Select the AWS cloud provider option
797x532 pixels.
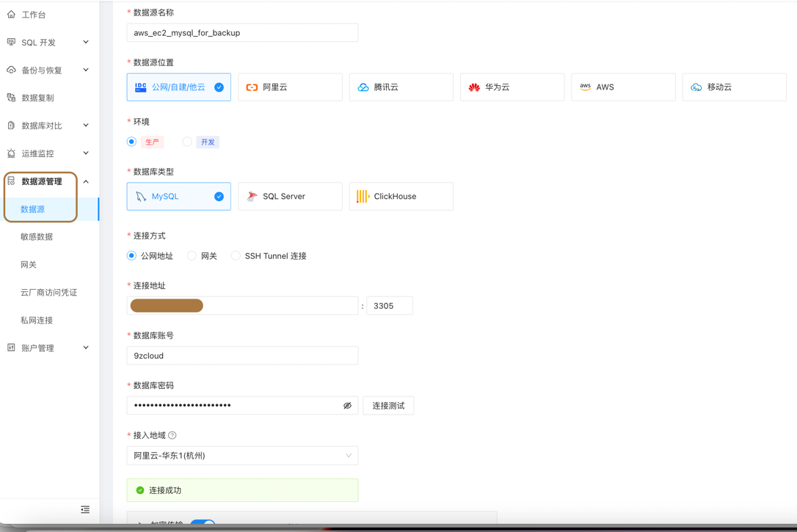pyautogui.click(x=623, y=87)
